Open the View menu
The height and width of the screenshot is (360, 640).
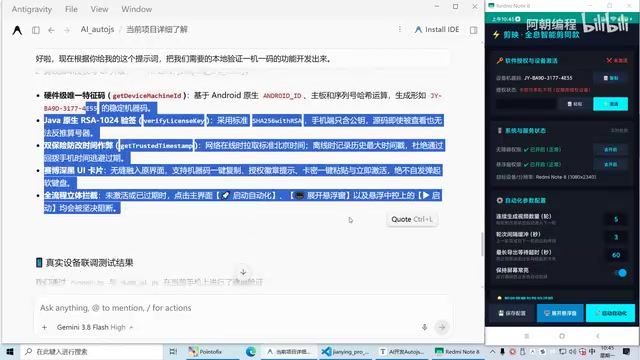pyautogui.click(x=100, y=9)
